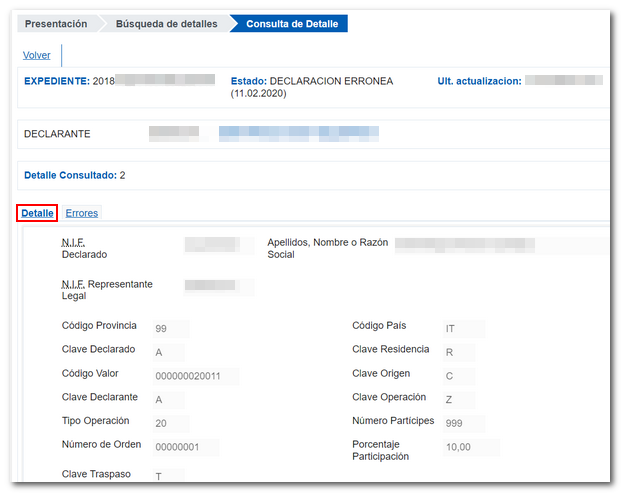
Task: Select the Detalle tab
Action: [37, 213]
